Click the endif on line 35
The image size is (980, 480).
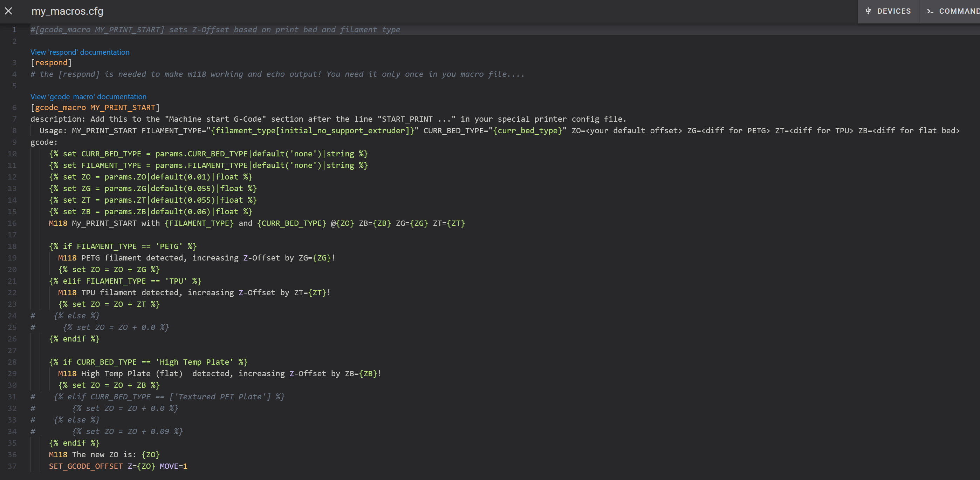[74, 444]
